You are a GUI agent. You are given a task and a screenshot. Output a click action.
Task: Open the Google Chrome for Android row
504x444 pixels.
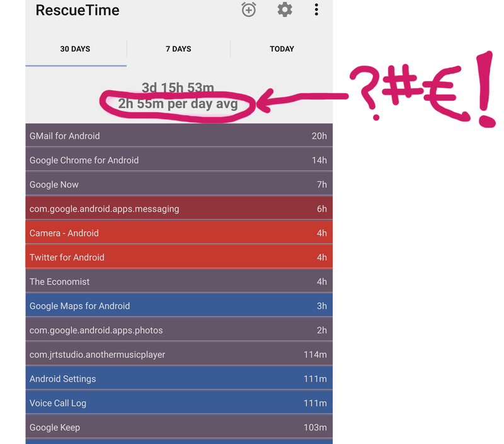(x=178, y=160)
